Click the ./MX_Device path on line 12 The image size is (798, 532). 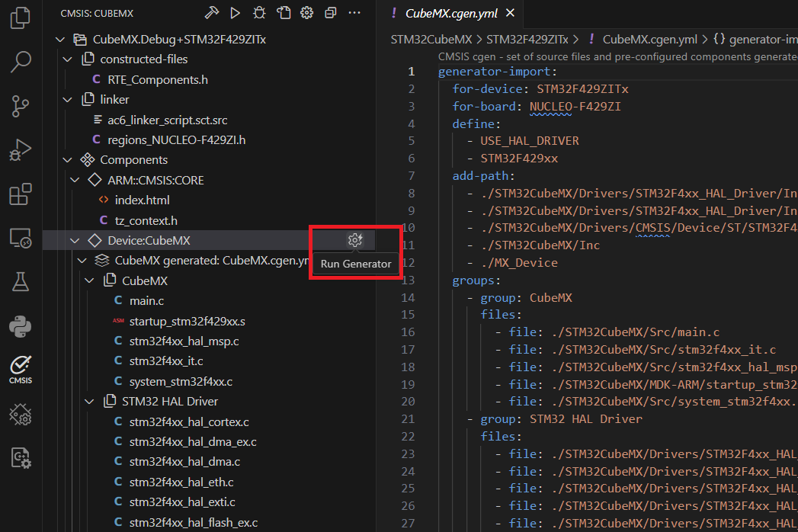pos(519,263)
